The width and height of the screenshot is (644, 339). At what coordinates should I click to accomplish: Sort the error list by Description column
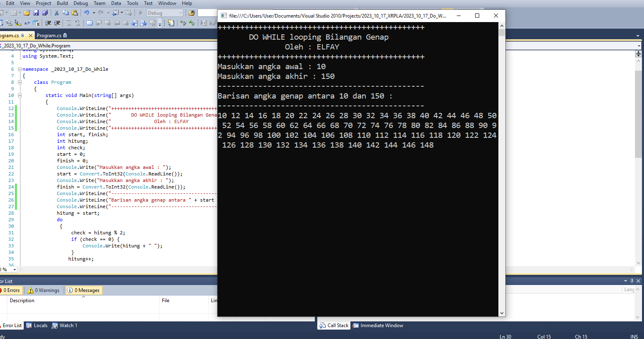tap(22, 301)
